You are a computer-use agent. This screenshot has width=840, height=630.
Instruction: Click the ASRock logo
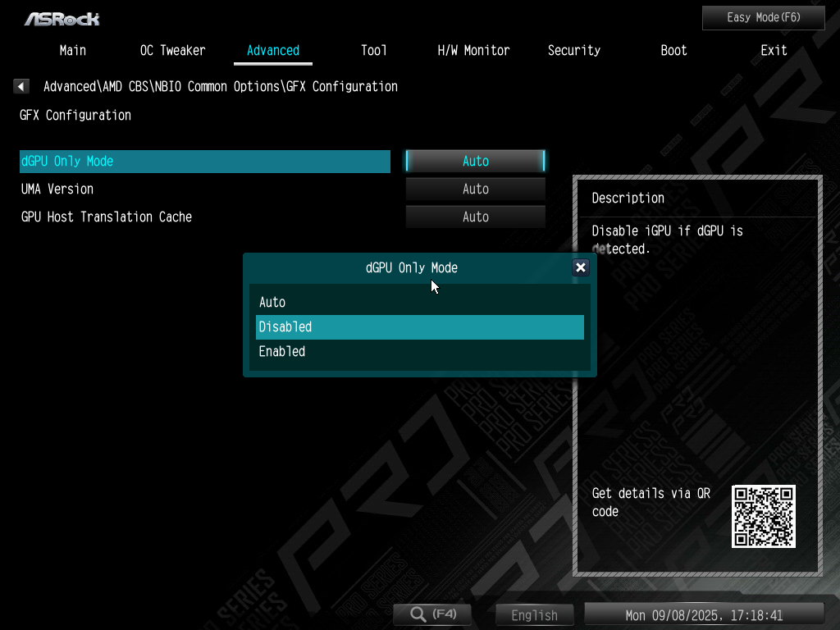coord(62,18)
